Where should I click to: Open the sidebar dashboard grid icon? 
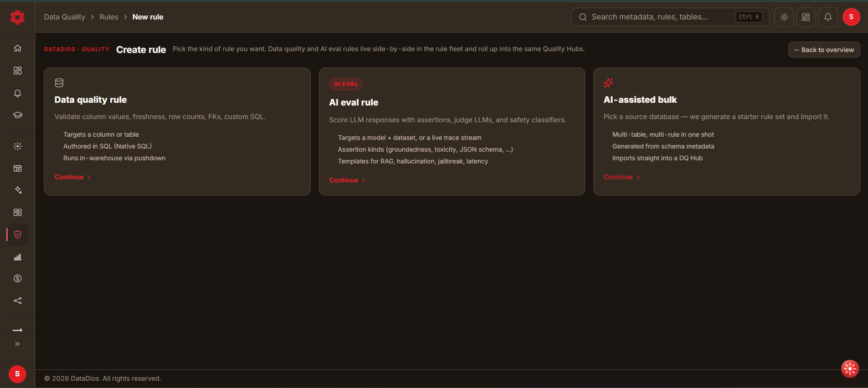point(18,71)
